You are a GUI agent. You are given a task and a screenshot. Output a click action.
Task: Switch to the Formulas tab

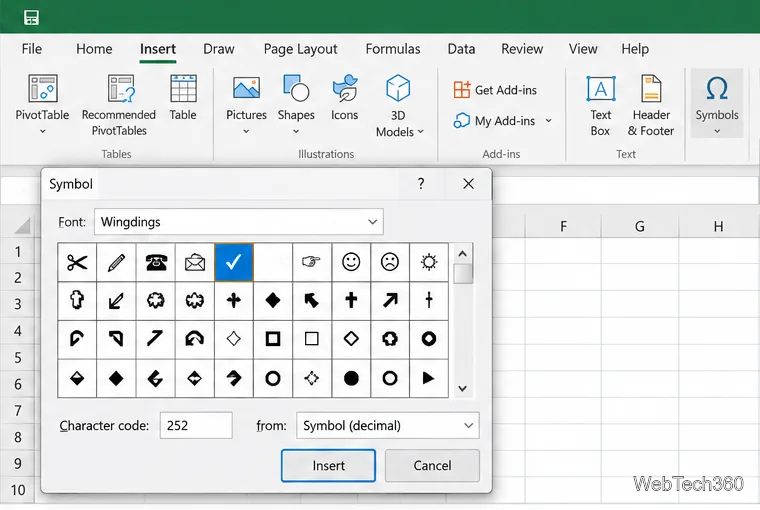[x=393, y=49]
